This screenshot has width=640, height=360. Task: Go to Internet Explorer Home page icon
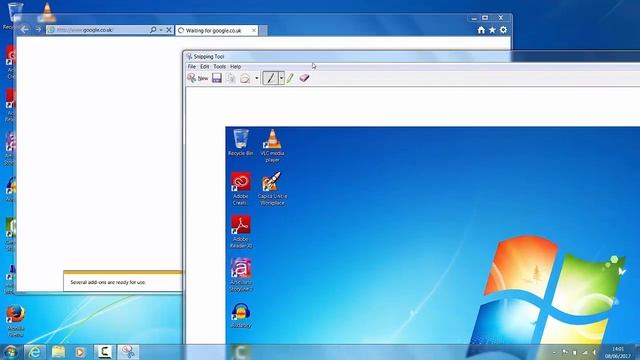point(481,30)
